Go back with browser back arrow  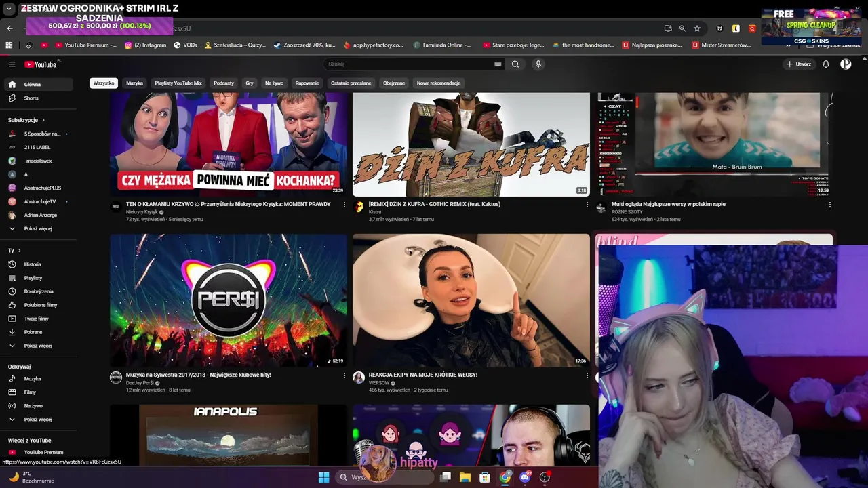click(9, 28)
